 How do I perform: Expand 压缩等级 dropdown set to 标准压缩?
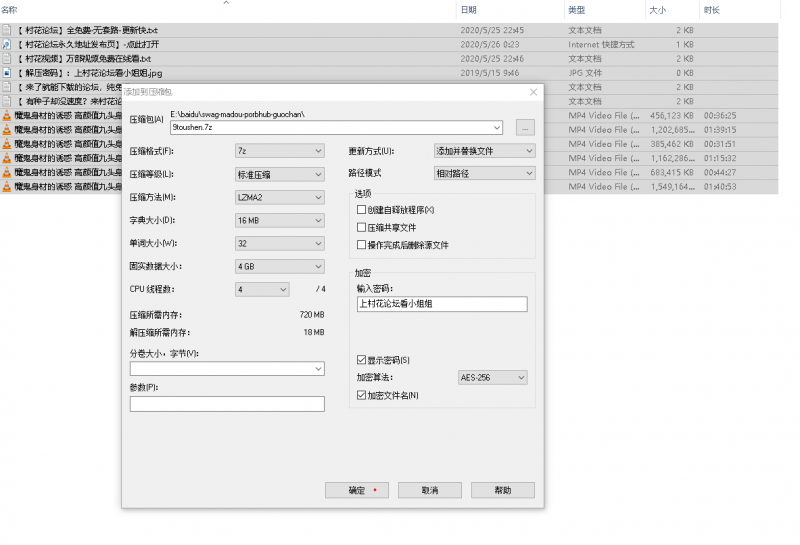pyautogui.click(x=280, y=175)
